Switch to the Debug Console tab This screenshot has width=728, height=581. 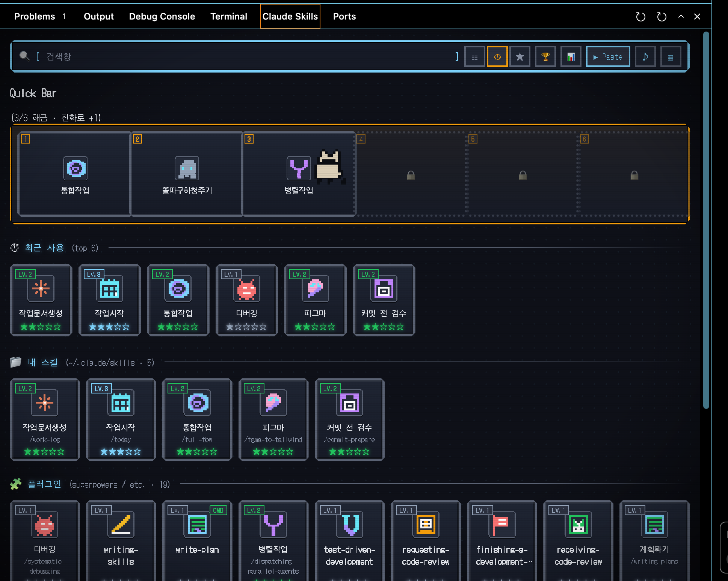tap(162, 17)
